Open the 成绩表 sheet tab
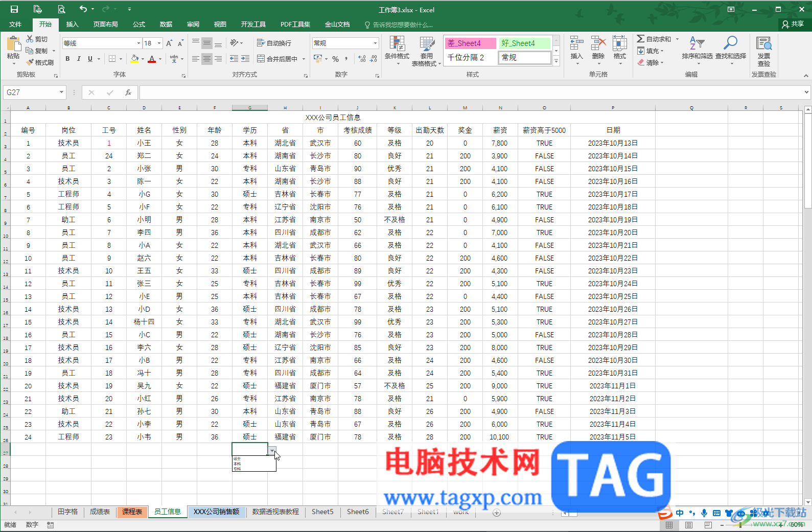This screenshot has width=812, height=532. tap(100, 512)
